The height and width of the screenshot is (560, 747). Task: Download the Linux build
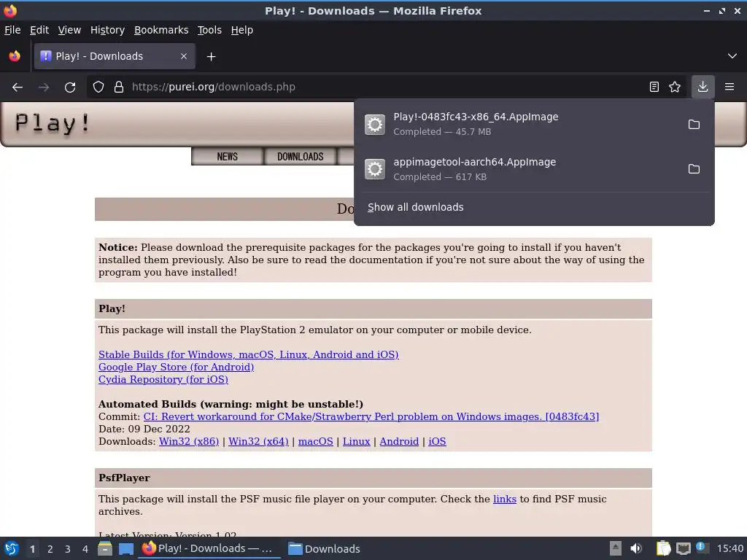356,441
